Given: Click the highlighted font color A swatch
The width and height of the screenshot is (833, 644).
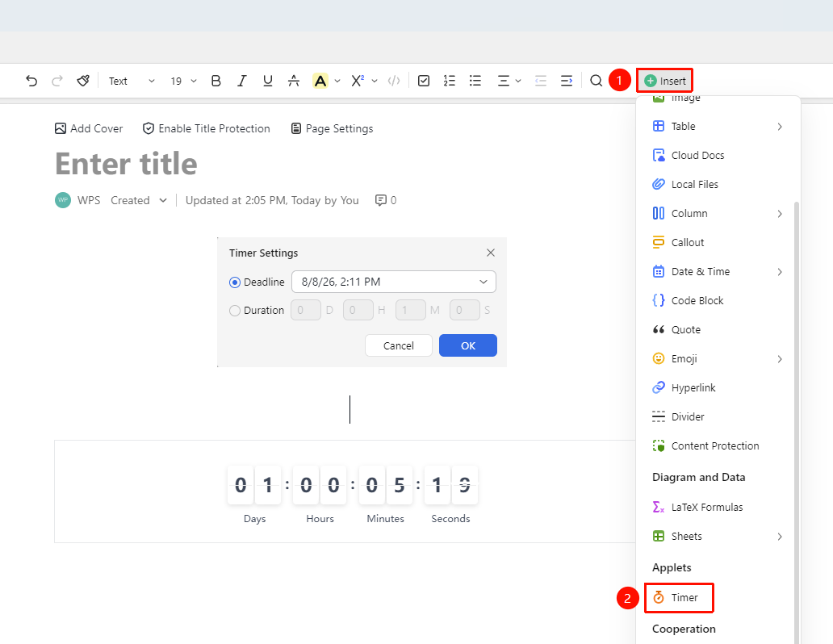Looking at the screenshot, I should click(x=320, y=81).
